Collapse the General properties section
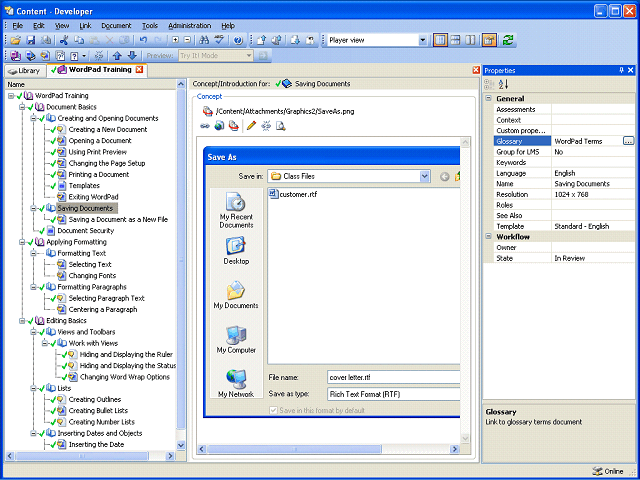The height and width of the screenshot is (480, 640). (x=488, y=98)
